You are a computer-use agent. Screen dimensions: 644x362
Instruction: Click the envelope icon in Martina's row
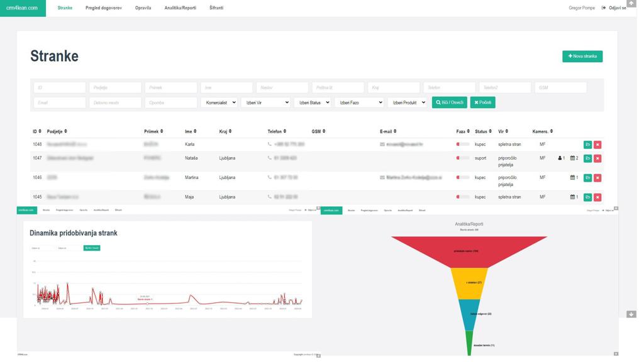pos(382,178)
